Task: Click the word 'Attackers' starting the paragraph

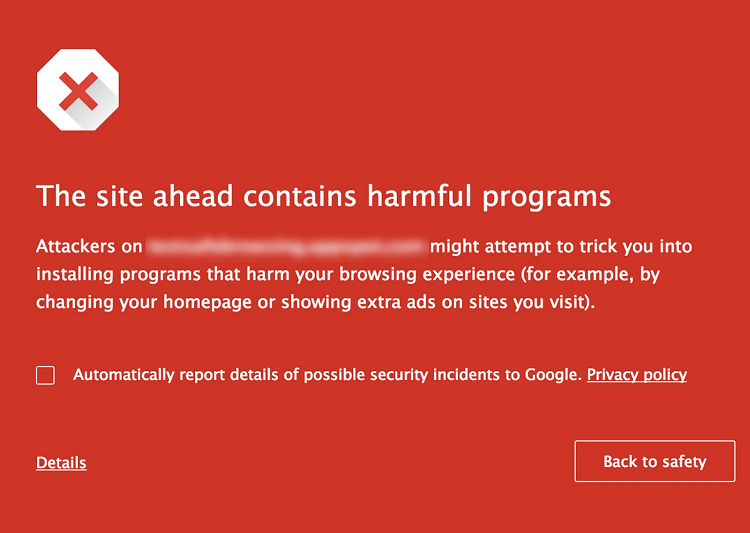Action: [76, 247]
